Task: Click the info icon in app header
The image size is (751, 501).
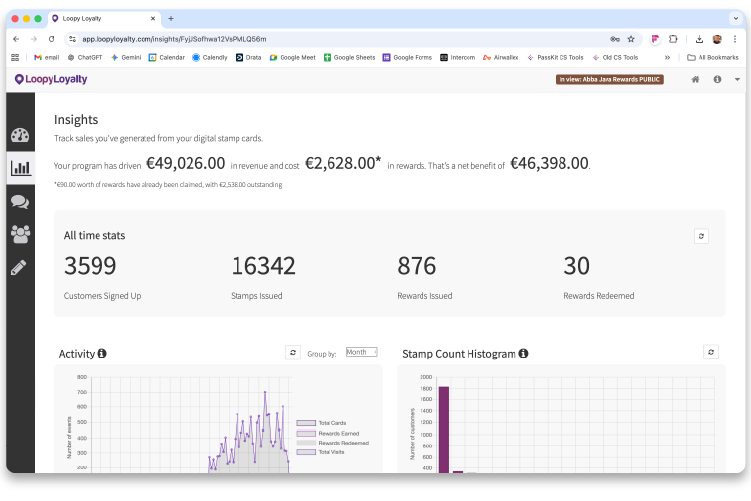Action: click(717, 80)
